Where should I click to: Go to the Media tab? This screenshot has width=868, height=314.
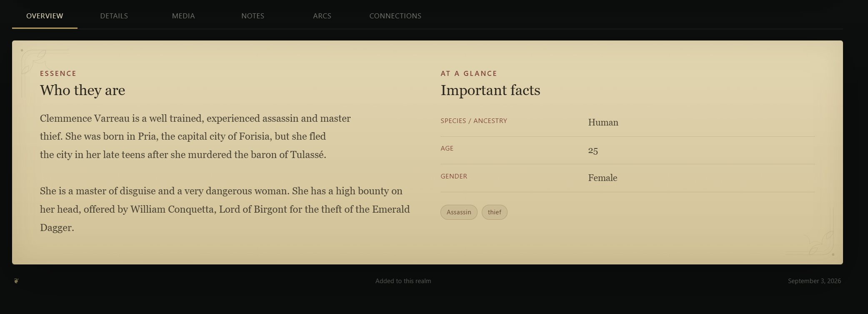click(183, 16)
